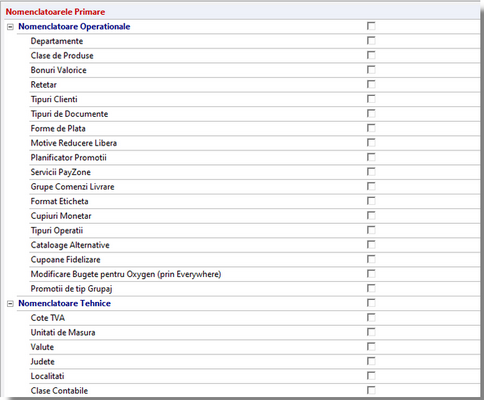Select the Nomenclatoarele Primare header
This screenshot has width=484, height=400.
click(x=55, y=12)
